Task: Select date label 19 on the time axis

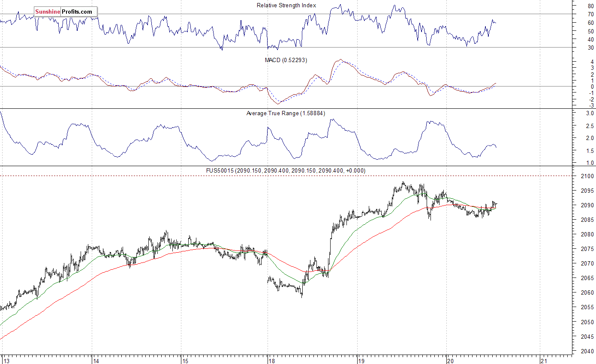Action: (361, 361)
